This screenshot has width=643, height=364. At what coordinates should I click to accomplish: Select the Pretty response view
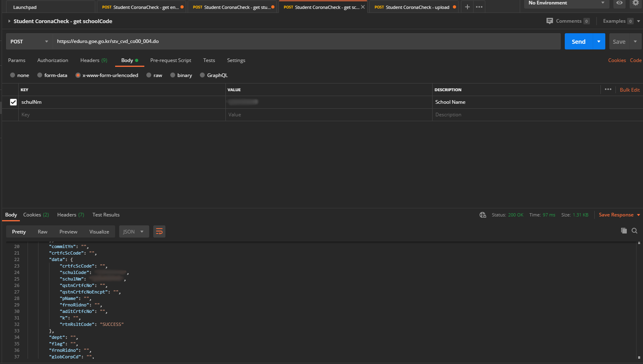point(19,232)
